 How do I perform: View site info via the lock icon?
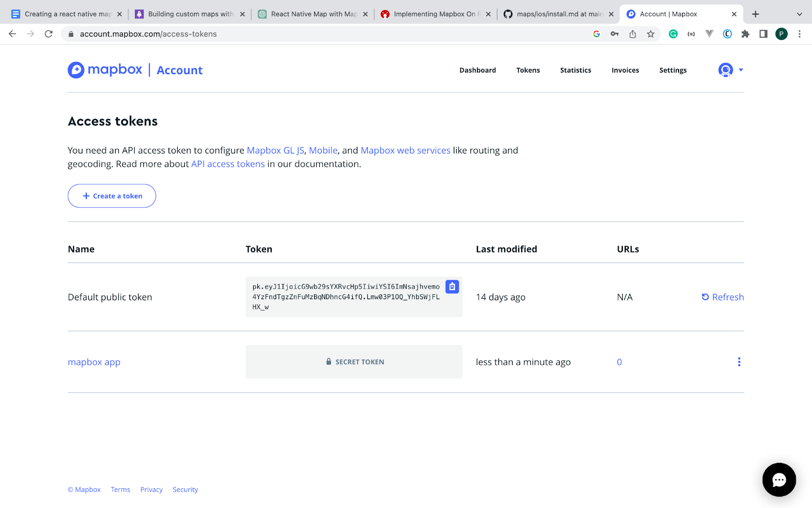(71, 34)
